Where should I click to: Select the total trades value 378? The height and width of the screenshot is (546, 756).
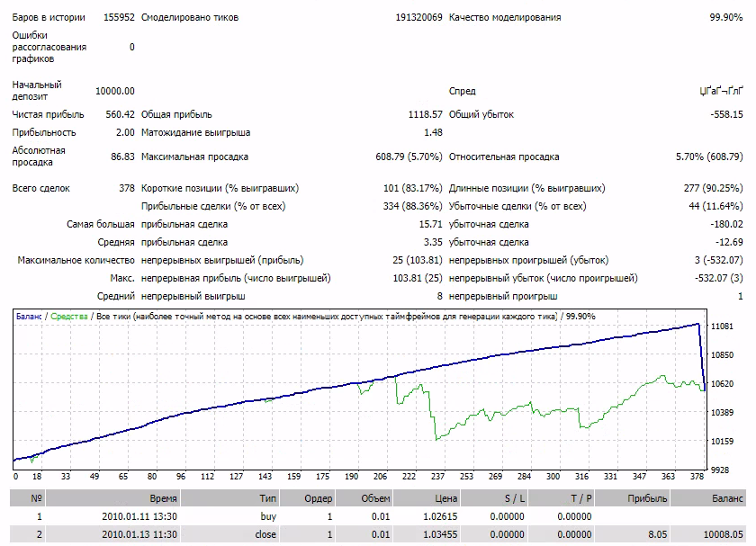point(127,188)
